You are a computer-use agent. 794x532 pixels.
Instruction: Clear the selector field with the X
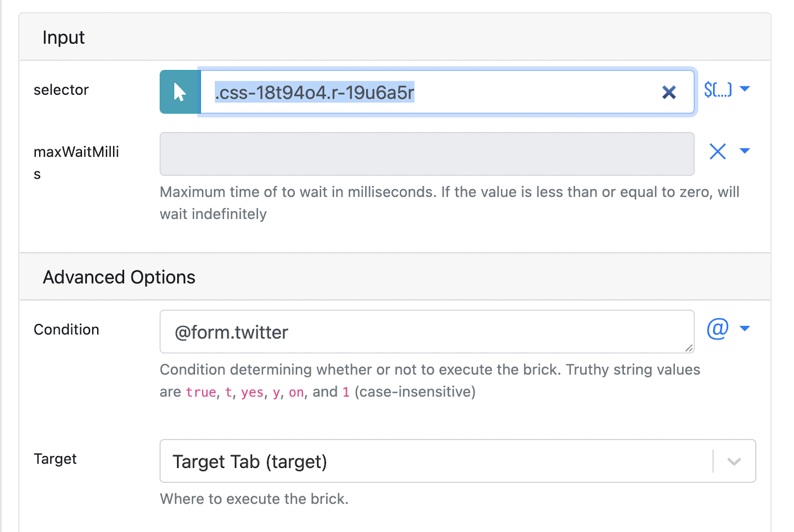click(669, 92)
